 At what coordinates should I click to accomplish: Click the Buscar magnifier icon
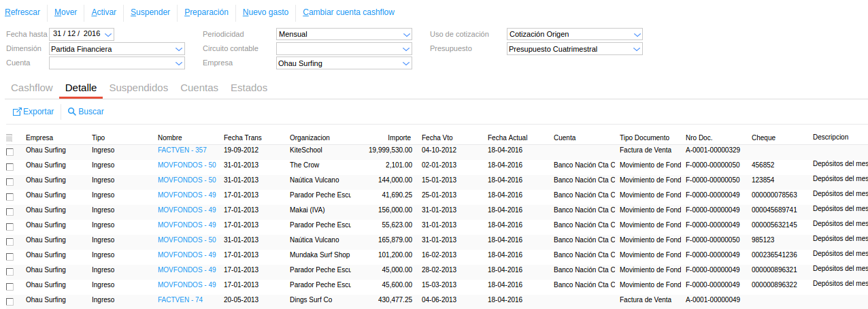pyautogui.click(x=71, y=111)
